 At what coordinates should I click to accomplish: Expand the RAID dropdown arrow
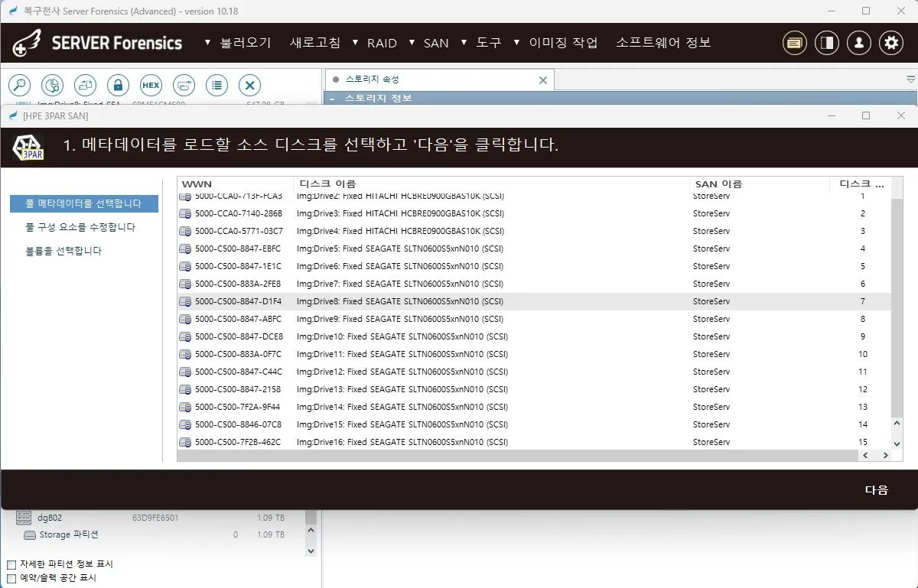(x=355, y=42)
